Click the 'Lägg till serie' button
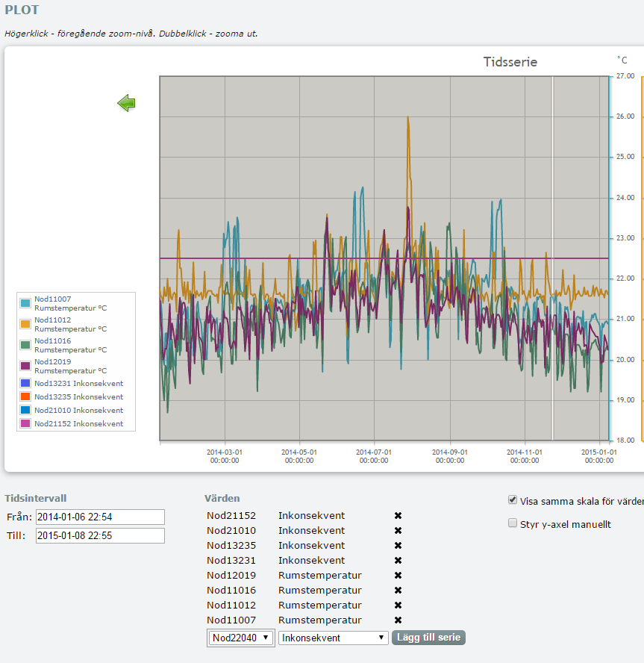The image size is (644, 663). (428, 637)
